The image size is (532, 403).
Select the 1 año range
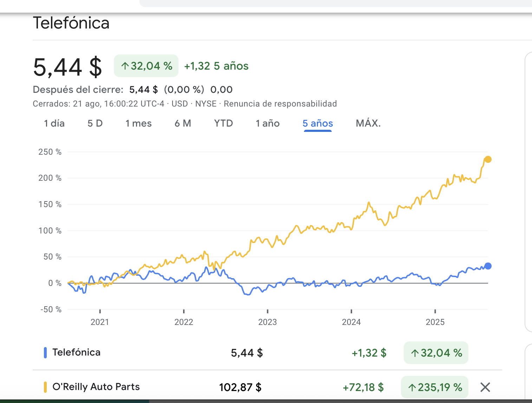(x=267, y=123)
